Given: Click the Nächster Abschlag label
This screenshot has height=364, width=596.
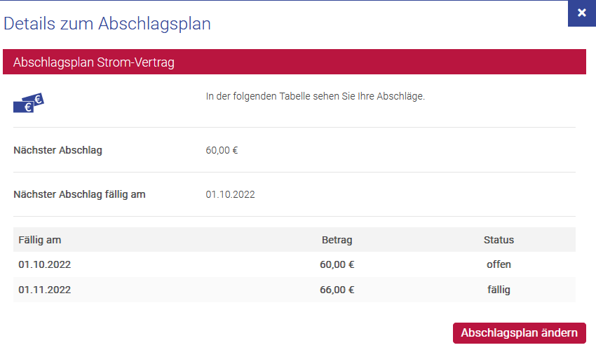Looking at the screenshot, I should [x=57, y=150].
